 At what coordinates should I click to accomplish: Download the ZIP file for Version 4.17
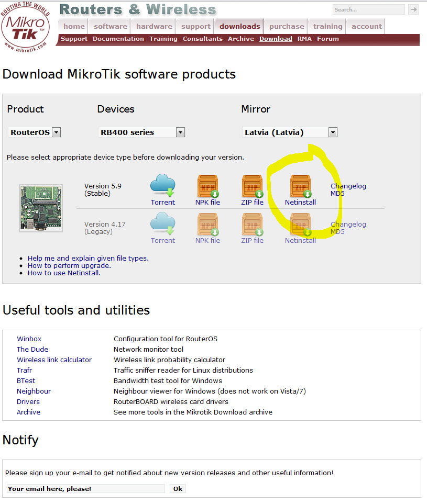(252, 223)
